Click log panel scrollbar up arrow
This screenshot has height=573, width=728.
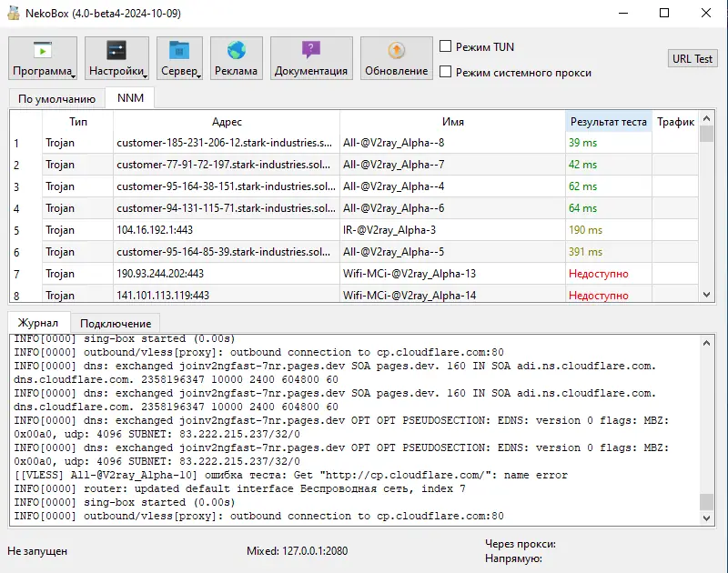point(707,343)
